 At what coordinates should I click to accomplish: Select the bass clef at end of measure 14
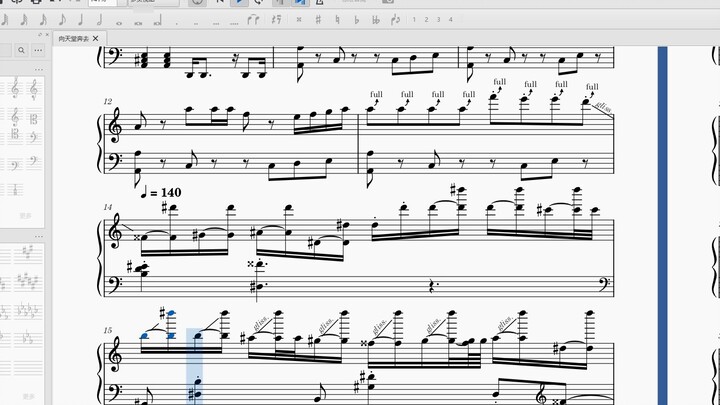605,283
